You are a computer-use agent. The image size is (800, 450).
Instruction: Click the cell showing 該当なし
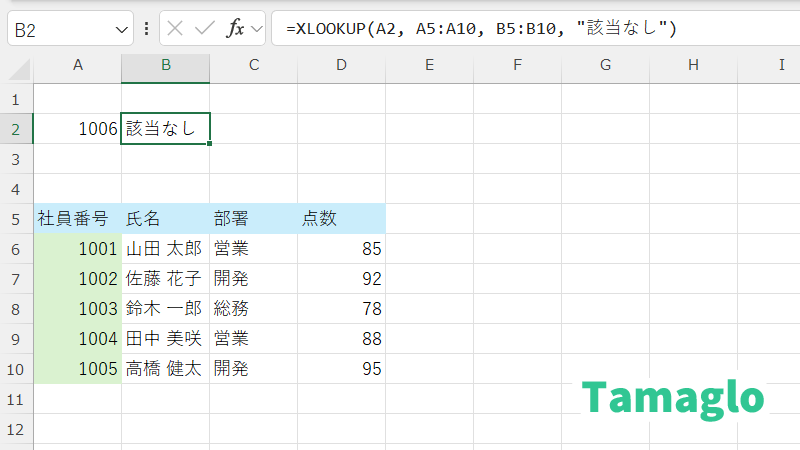165,129
